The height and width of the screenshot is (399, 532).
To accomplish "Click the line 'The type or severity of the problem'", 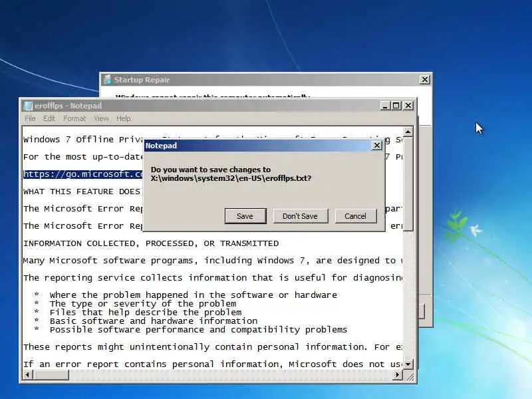I will point(143,304).
